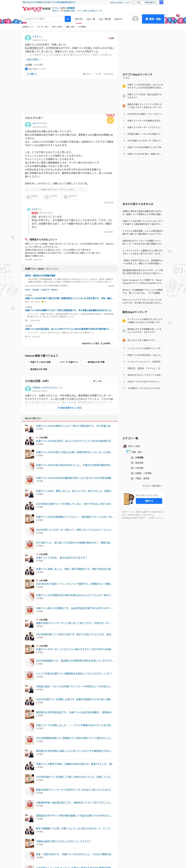This screenshot has height=868, width=186.
Task: Open questioner なまずさん avatar in question card
Action: (28, 38)
